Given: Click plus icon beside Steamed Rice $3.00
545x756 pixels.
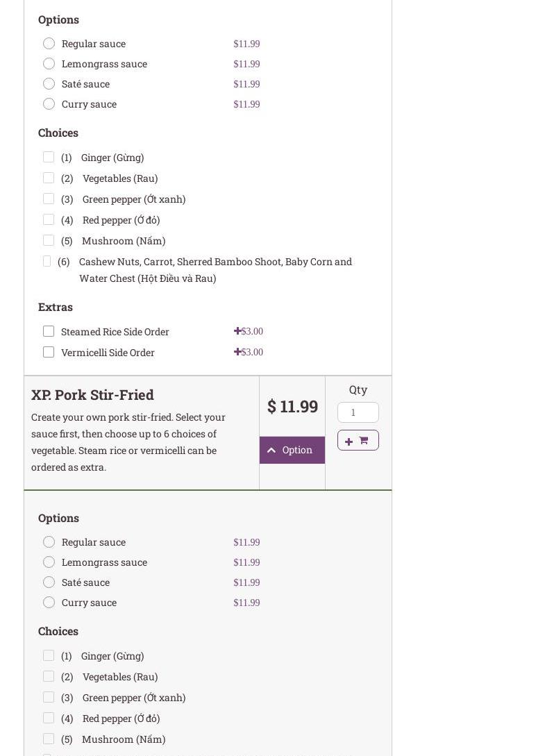Looking at the screenshot, I should [x=237, y=331].
